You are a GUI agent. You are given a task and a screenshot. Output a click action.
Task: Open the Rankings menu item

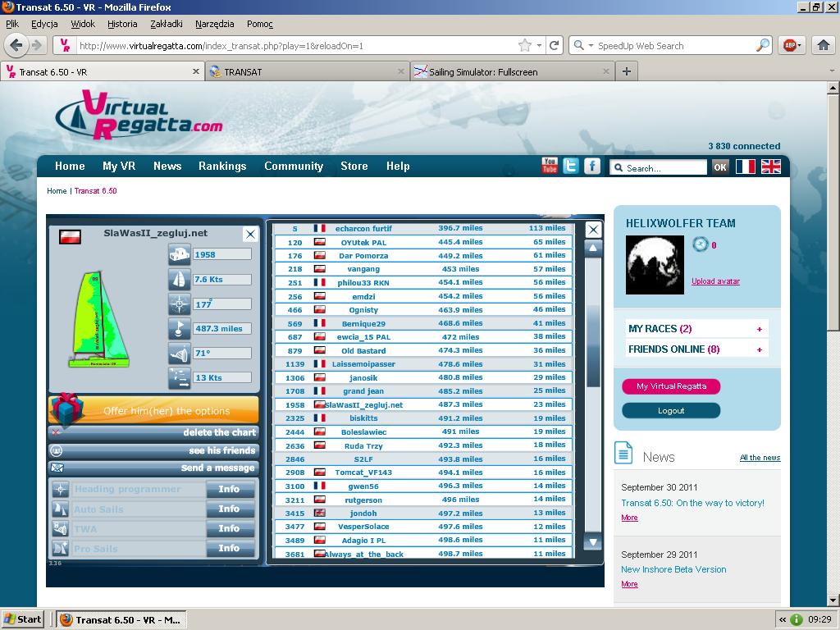pos(222,166)
